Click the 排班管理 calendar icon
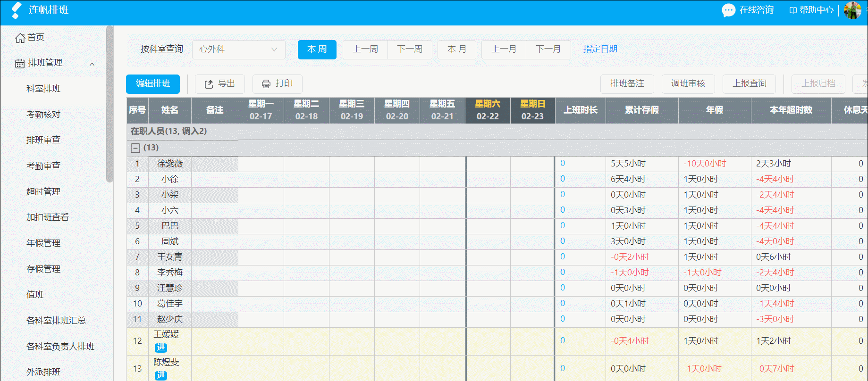868x381 pixels. 20,63
